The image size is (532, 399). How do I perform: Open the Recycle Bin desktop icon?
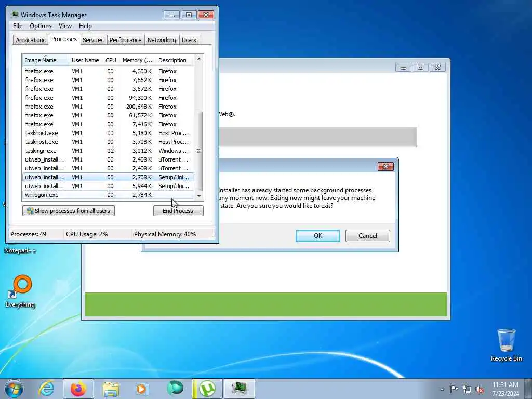[506, 345]
